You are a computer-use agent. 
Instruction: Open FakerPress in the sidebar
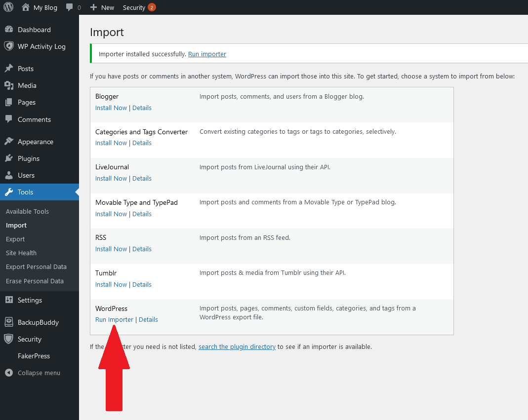tap(34, 356)
